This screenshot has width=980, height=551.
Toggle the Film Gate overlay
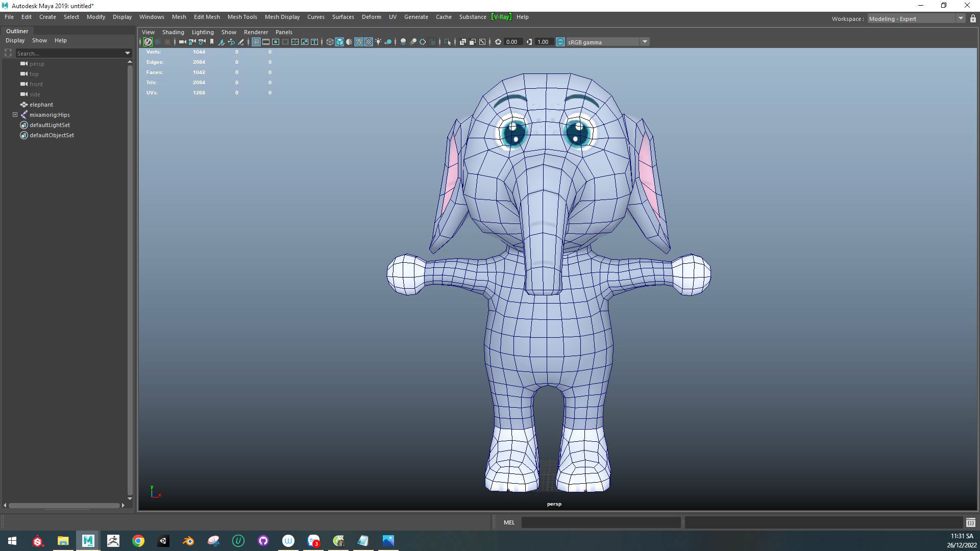(x=266, y=42)
